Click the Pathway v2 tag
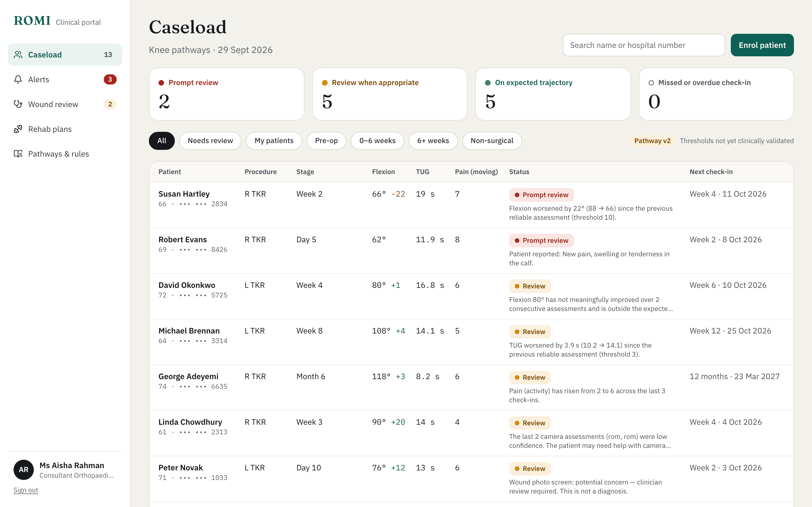The height and width of the screenshot is (507, 812). pos(652,141)
